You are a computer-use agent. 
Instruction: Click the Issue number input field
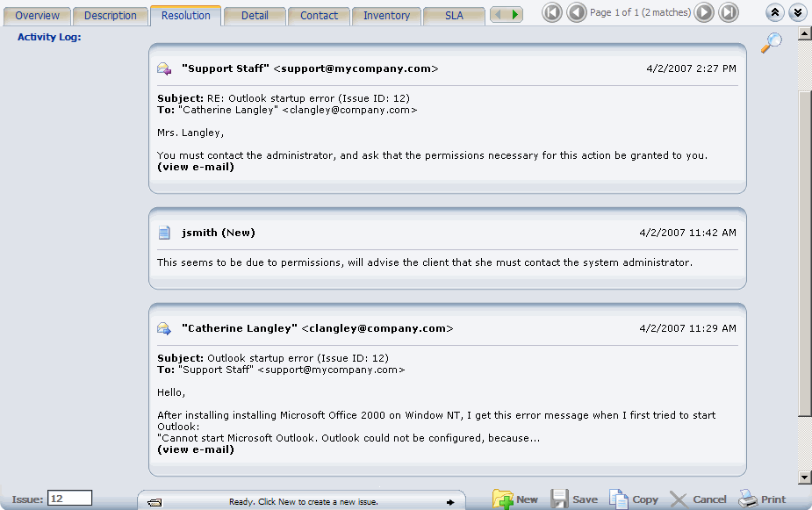pos(70,498)
